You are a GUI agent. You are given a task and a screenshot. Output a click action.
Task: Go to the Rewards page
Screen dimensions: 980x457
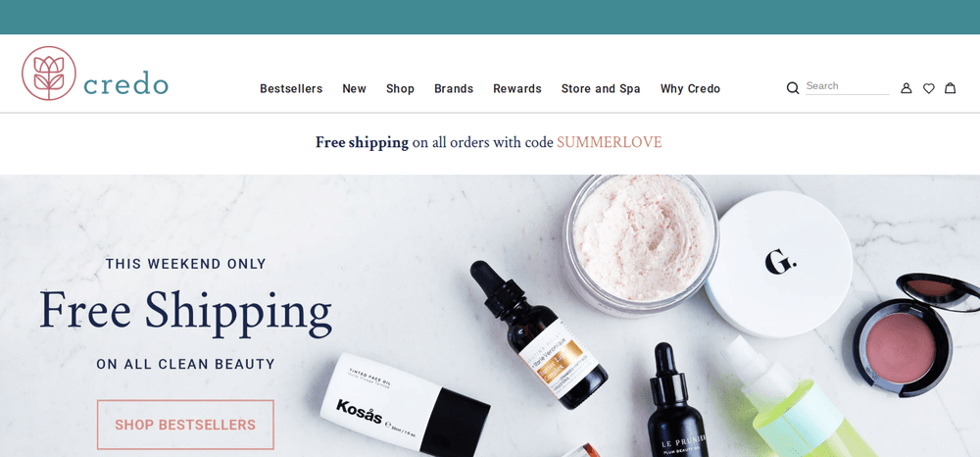click(517, 89)
